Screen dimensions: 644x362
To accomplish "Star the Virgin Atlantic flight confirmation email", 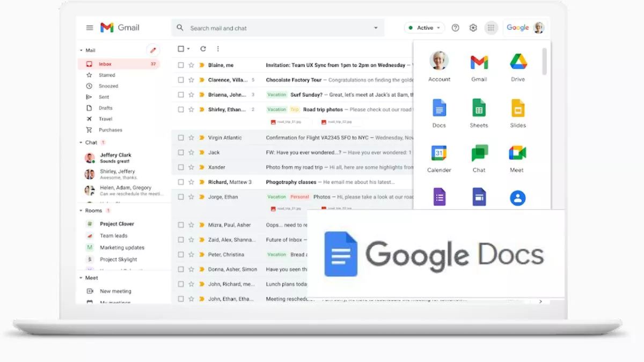I will coord(191,137).
